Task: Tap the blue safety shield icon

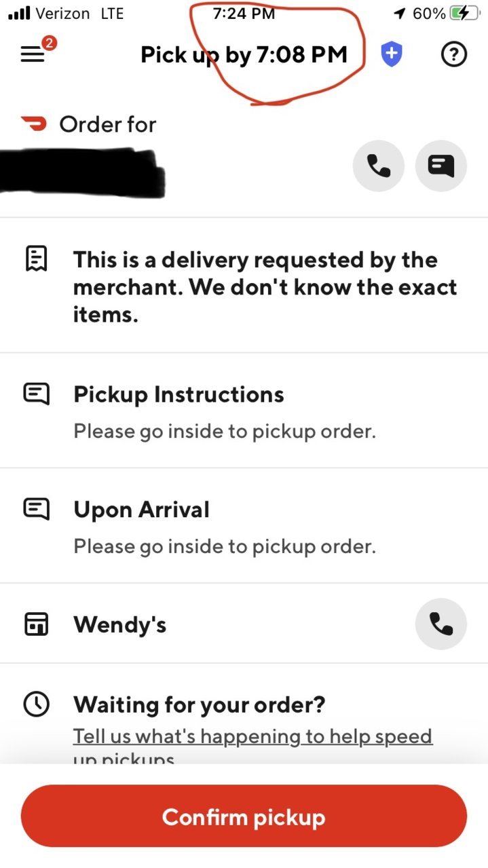Action: coord(392,54)
